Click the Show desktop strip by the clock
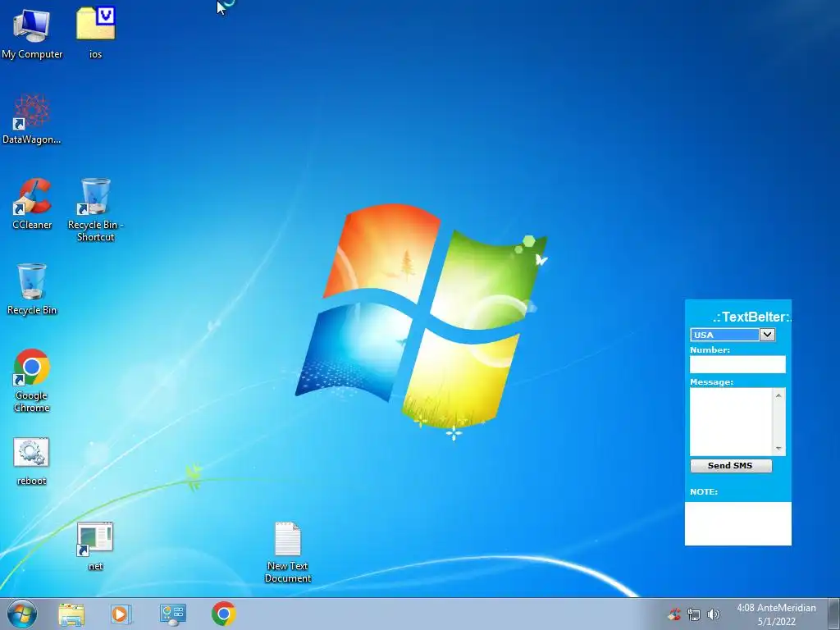This screenshot has height=630, width=840. pos(834,614)
